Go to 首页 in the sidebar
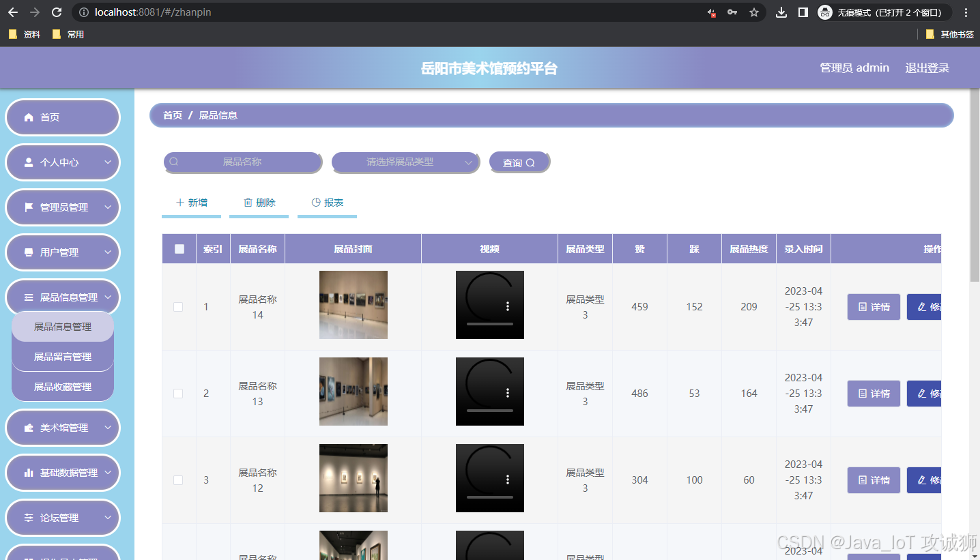Image resolution: width=980 pixels, height=560 pixels. tap(63, 117)
